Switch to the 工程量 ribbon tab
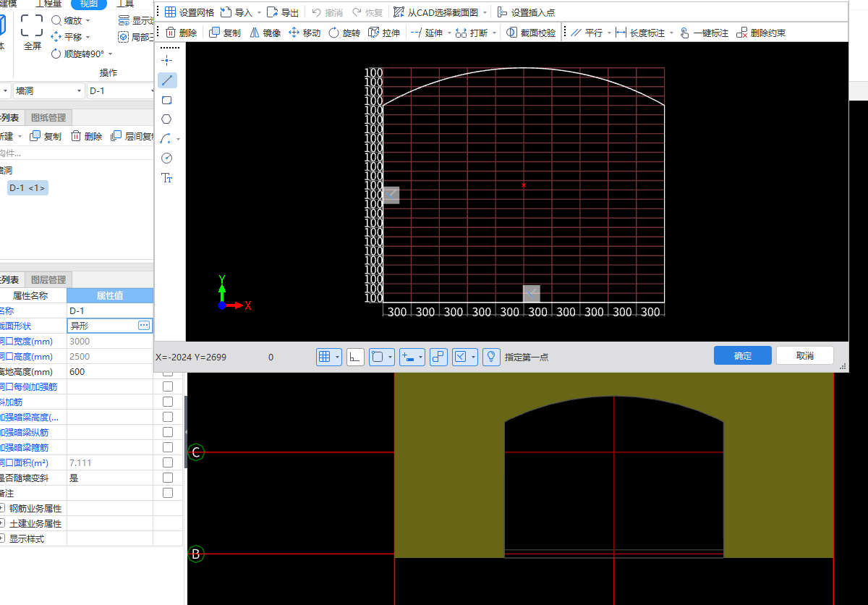The width and height of the screenshot is (868, 605). (x=49, y=4)
